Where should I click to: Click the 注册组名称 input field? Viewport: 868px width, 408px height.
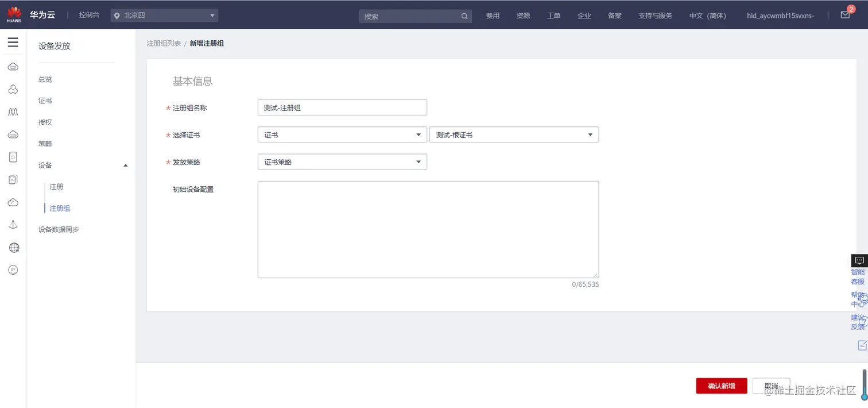342,107
